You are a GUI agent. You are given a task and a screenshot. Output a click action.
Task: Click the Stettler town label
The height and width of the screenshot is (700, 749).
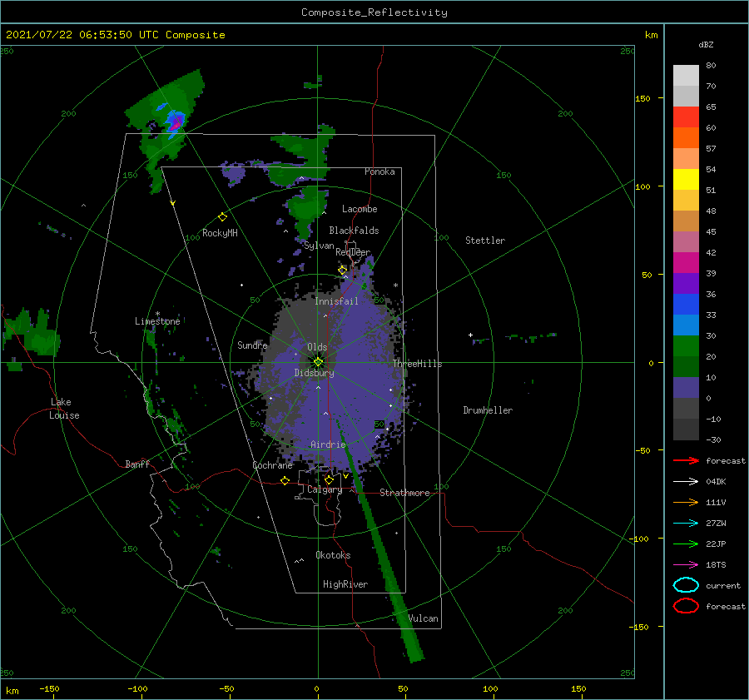485,241
